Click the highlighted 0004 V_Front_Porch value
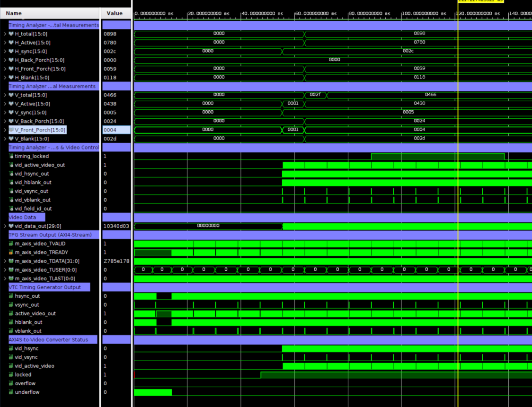The height and width of the screenshot is (407, 532). (116, 130)
